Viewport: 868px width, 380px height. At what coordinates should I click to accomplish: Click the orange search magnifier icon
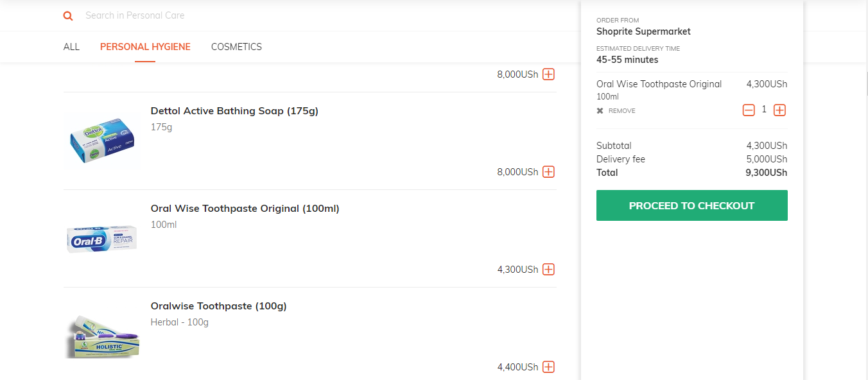68,15
